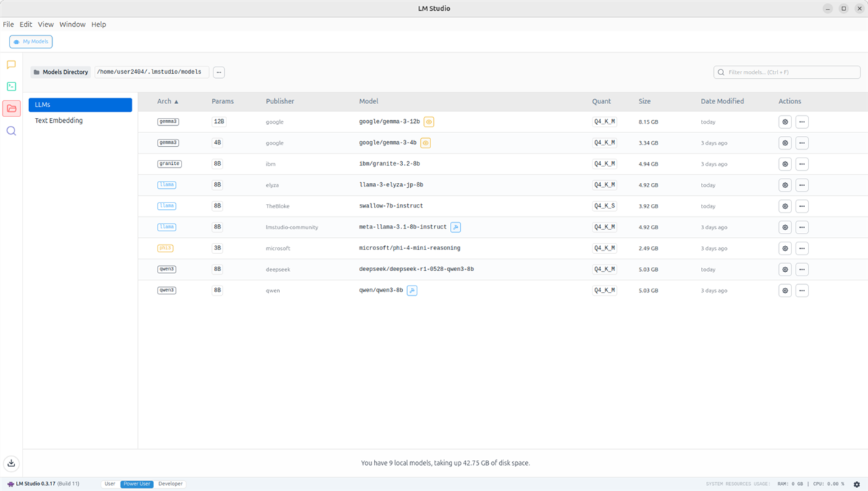Focus the Filter models search field
Image resolution: width=868 pixels, height=491 pixels.
tap(787, 72)
